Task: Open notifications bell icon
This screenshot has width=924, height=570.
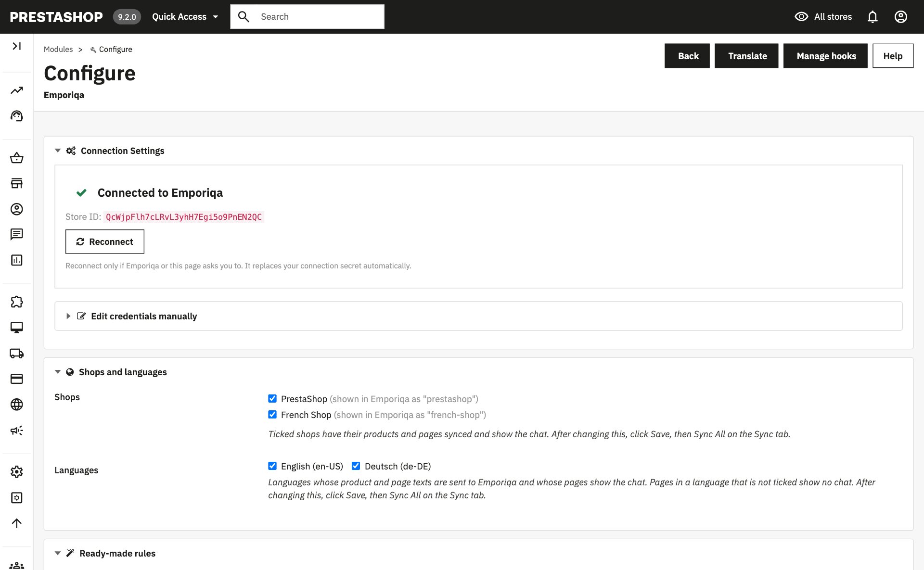Action: click(x=873, y=17)
